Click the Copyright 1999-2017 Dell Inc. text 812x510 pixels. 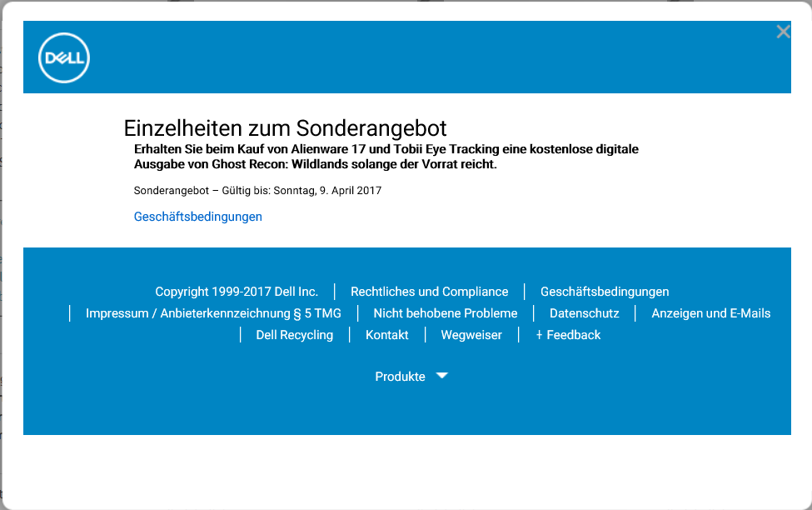237,292
